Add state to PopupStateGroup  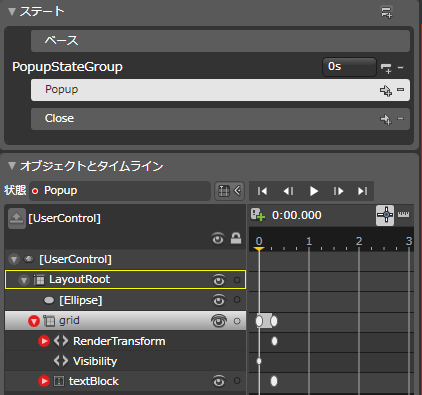click(386, 68)
